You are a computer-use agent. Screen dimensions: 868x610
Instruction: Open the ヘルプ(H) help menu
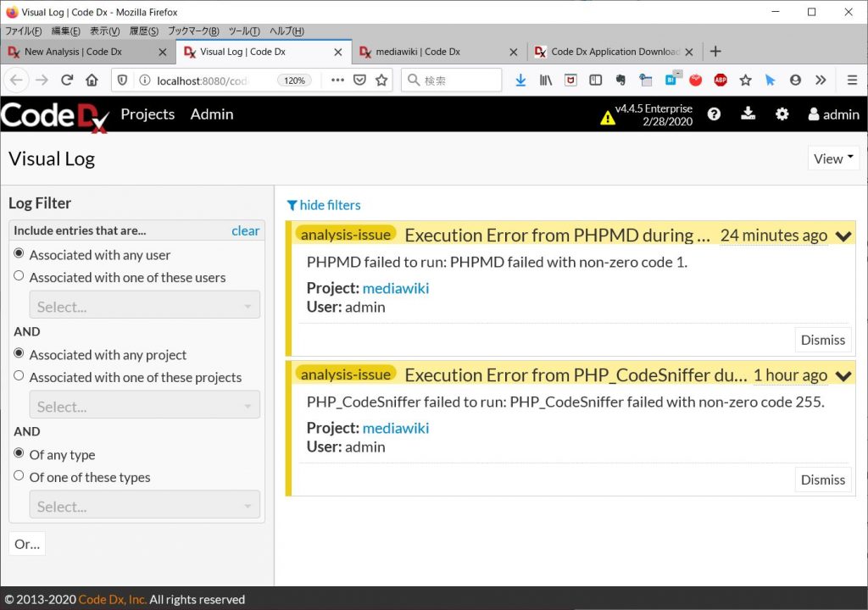point(287,31)
